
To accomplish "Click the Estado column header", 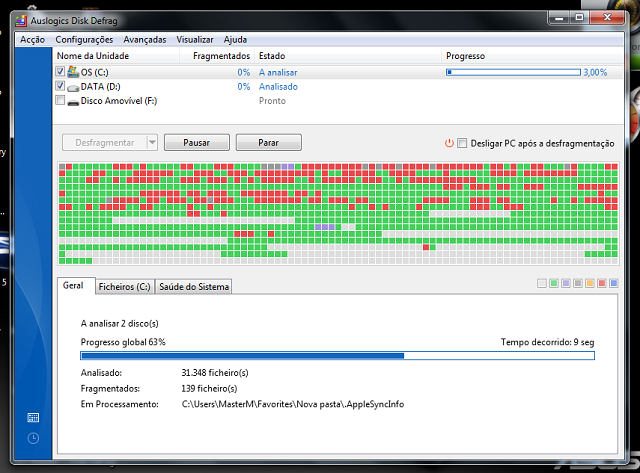I will coord(348,56).
